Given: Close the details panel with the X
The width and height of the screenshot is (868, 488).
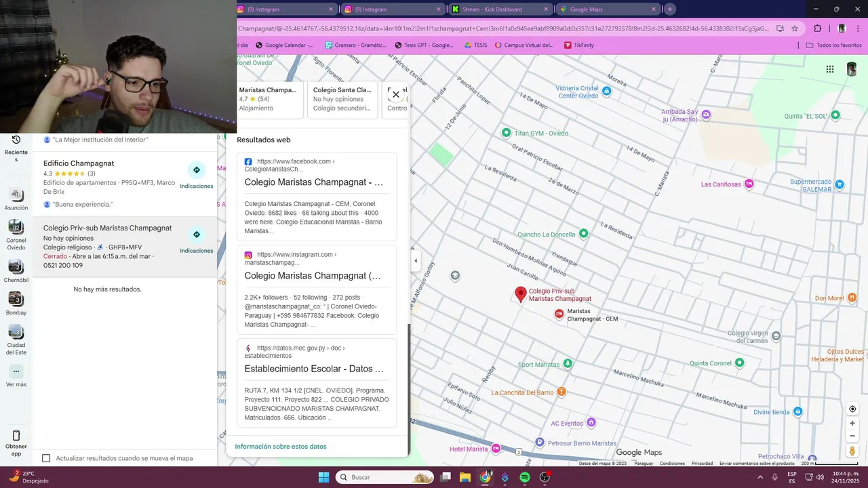Looking at the screenshot, I should pyautogui.click(x=396, y=94).
